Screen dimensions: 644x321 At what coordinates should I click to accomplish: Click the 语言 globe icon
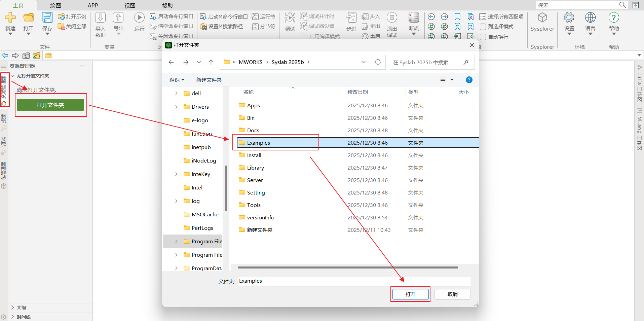point(590,18)
